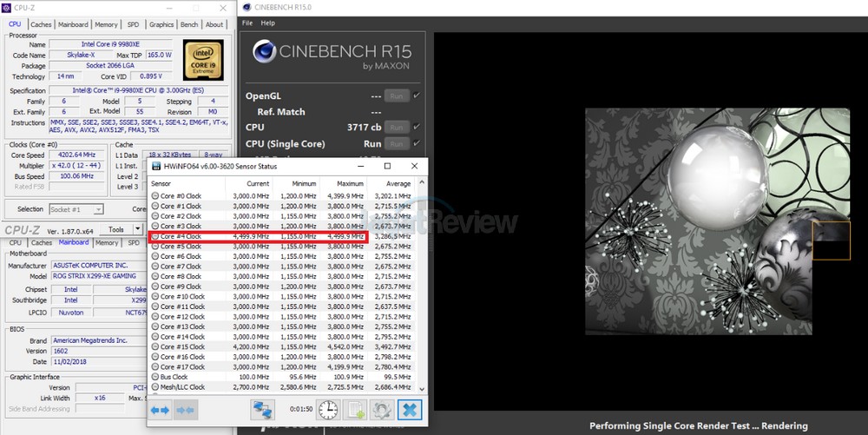Viewport: 868px width, 435px height.
Task: Toggle the CPU test checkbox
Action: point(417,127)
